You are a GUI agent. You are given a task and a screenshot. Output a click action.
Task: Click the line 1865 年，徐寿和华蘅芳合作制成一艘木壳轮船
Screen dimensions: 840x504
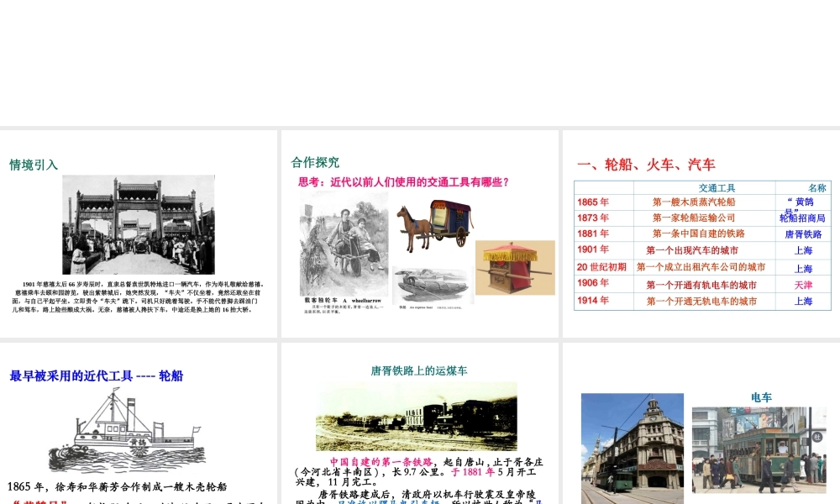[118, 486]
